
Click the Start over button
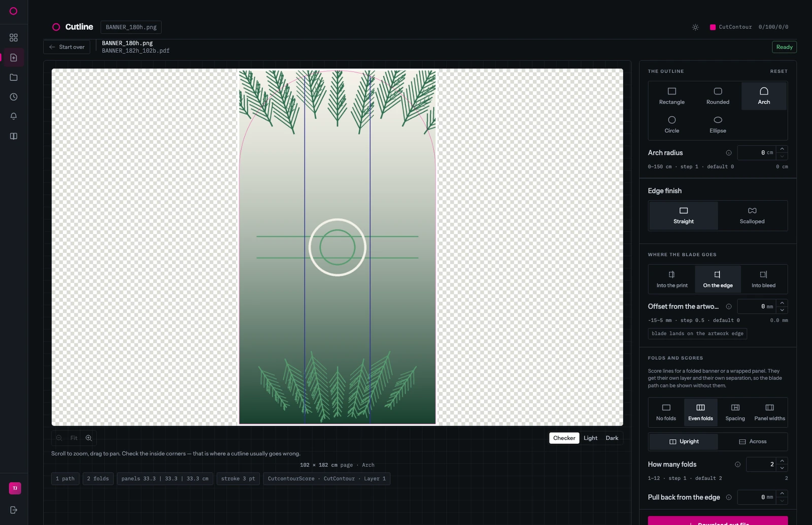(67, 47)
